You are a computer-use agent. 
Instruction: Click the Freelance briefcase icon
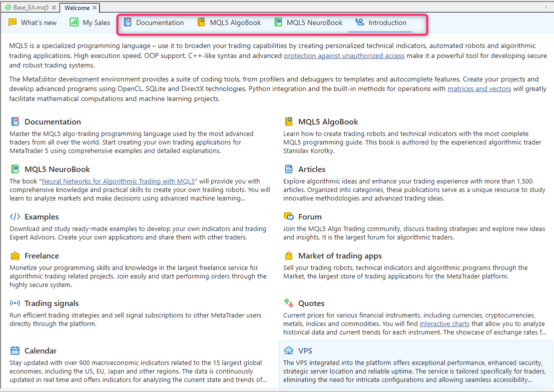click(x=15, y=255)
